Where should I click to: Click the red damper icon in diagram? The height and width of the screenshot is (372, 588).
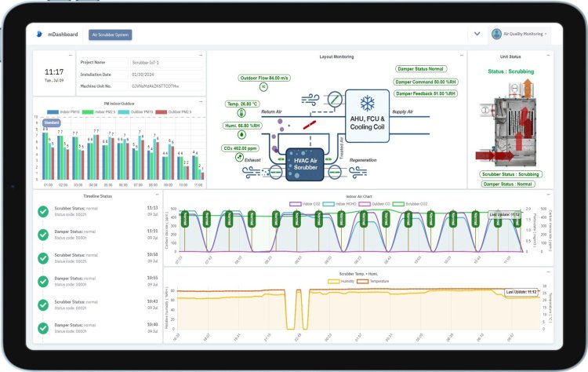[310, 124]
